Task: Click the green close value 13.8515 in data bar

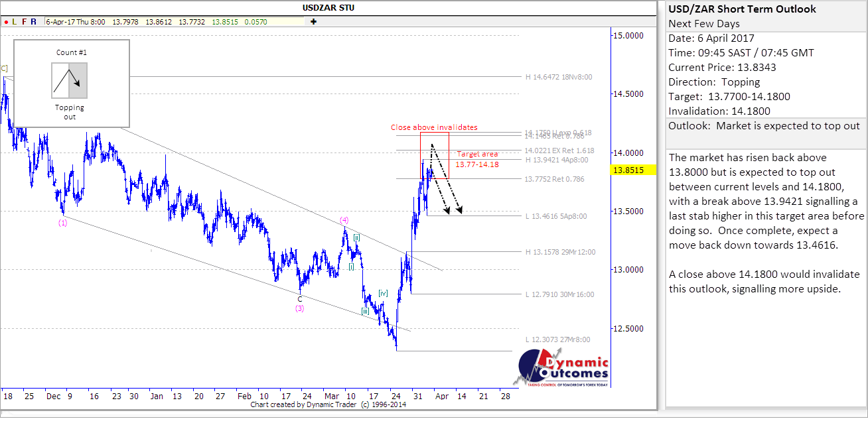Action: click(x=225, y=22)
